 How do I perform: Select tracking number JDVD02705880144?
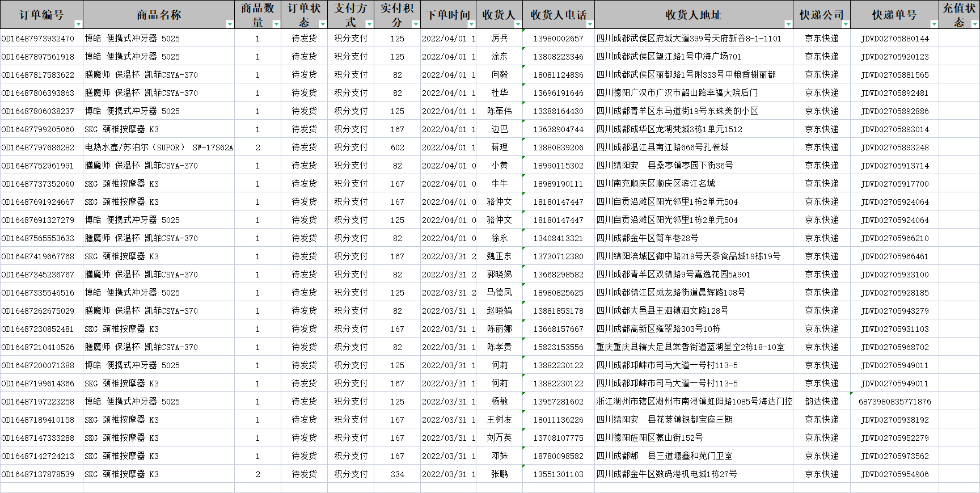point(894,39)
